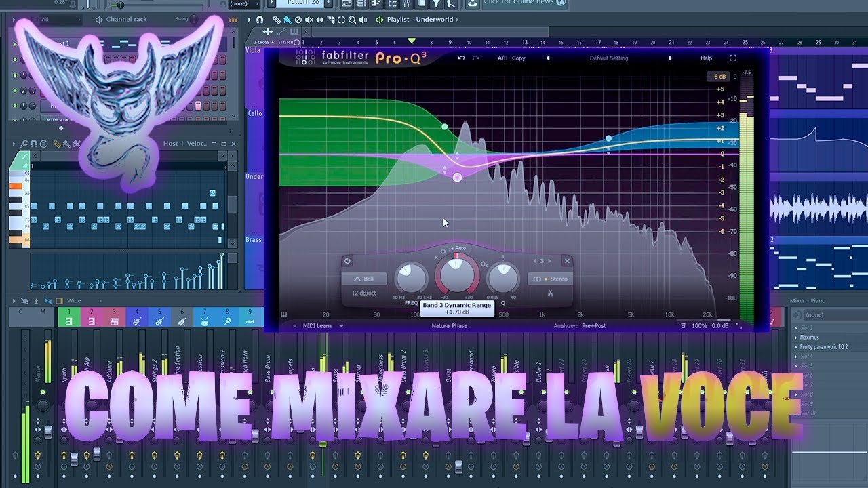Click the playlist playhead marker
Screen dimensions: 868x488
click(411, 41)
